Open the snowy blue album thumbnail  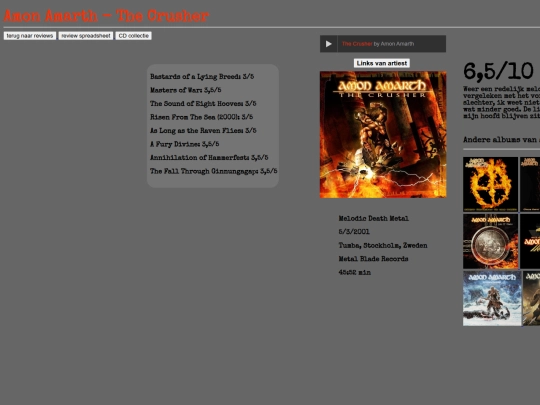[x=492, y=298]
